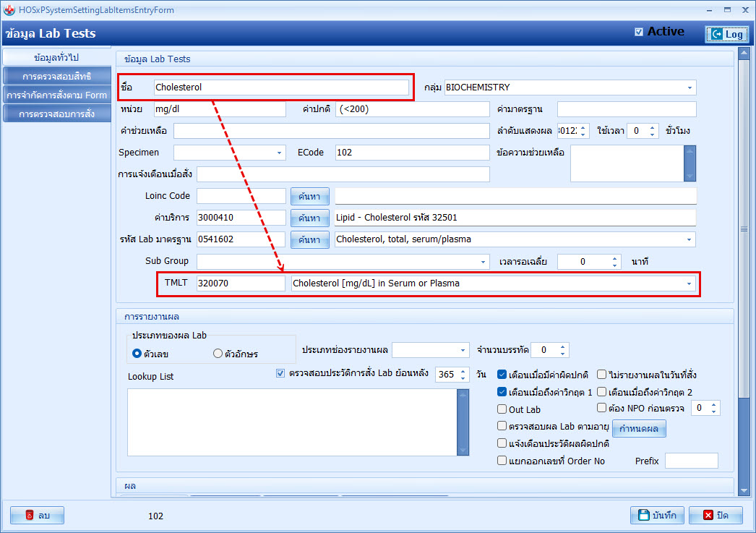Click the ปิด close button
This screenshot has width=756, height=533.
(x=716, y=515)
